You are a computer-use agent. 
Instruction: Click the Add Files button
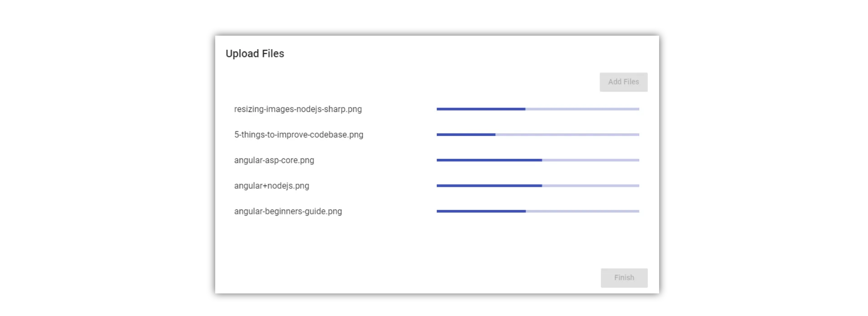[623, 82]
